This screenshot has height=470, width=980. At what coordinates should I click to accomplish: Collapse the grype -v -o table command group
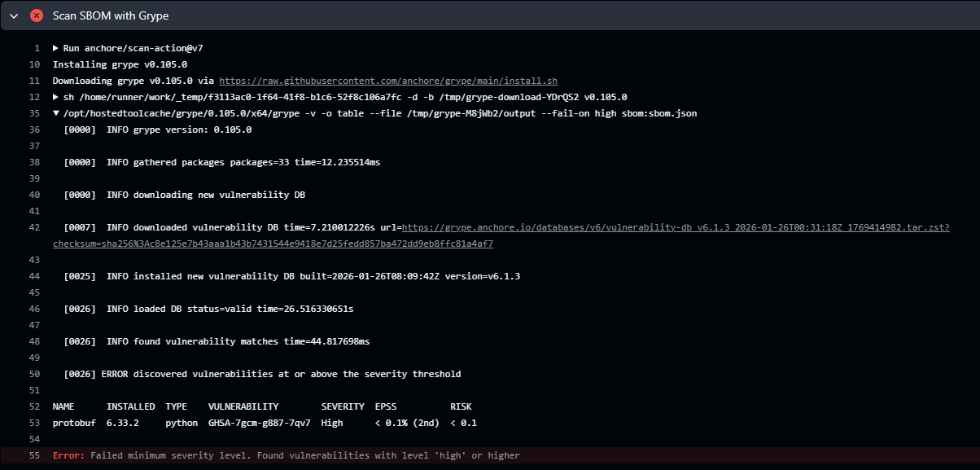pyautogui.click(x=56, y=113)
